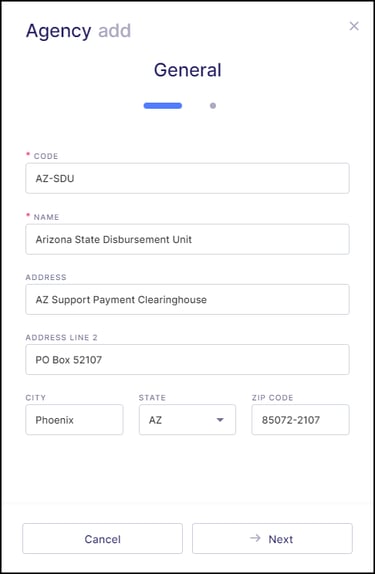Screen dimensions: 375x574
Task: Focus Address Line 2 field PO Box
Action: pos(187,359)
